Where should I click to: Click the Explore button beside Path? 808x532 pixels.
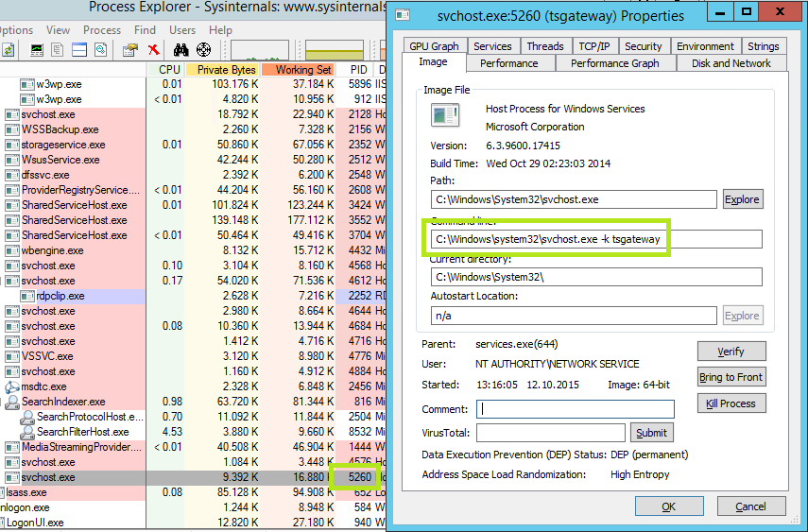click(x=742, y=199)
